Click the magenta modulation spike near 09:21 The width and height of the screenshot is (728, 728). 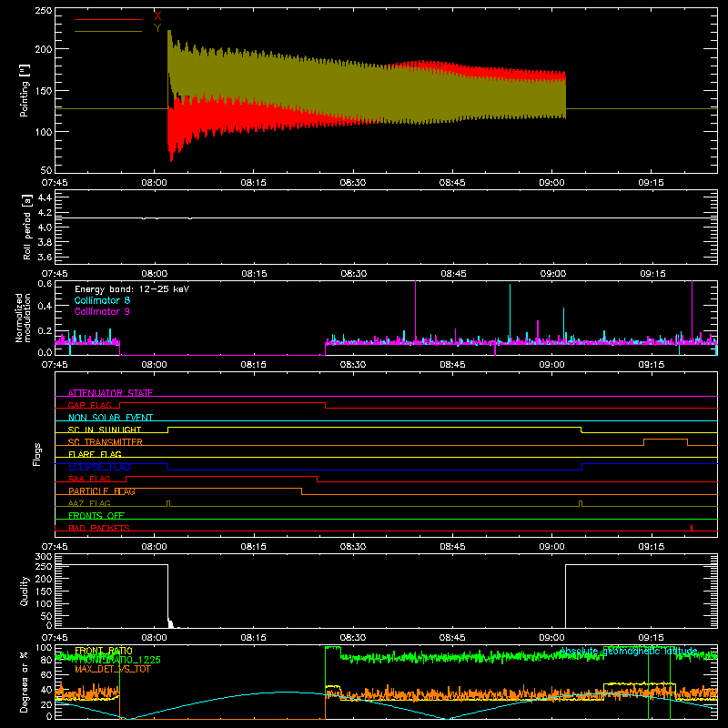click(693, 311)
